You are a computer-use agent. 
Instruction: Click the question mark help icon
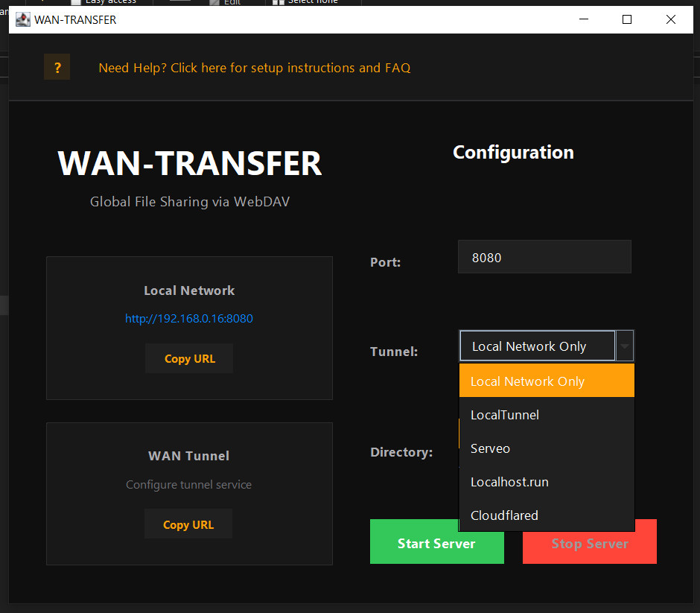[x=57, y=67]
